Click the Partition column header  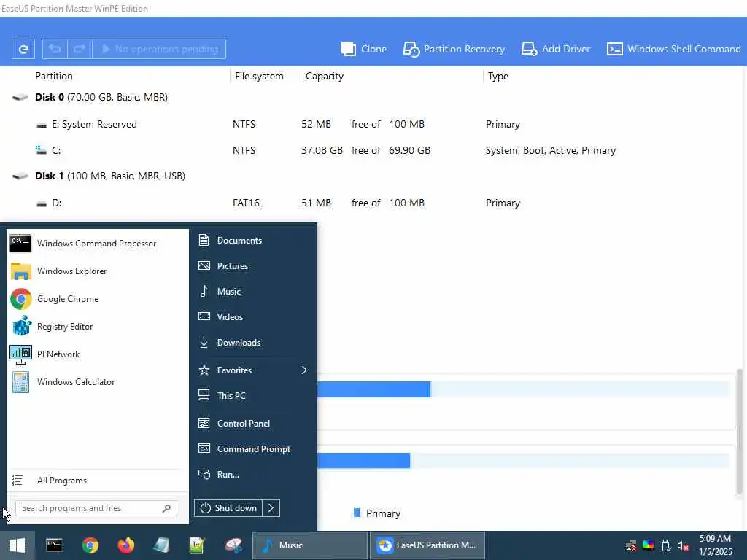[x=54, y=76]
